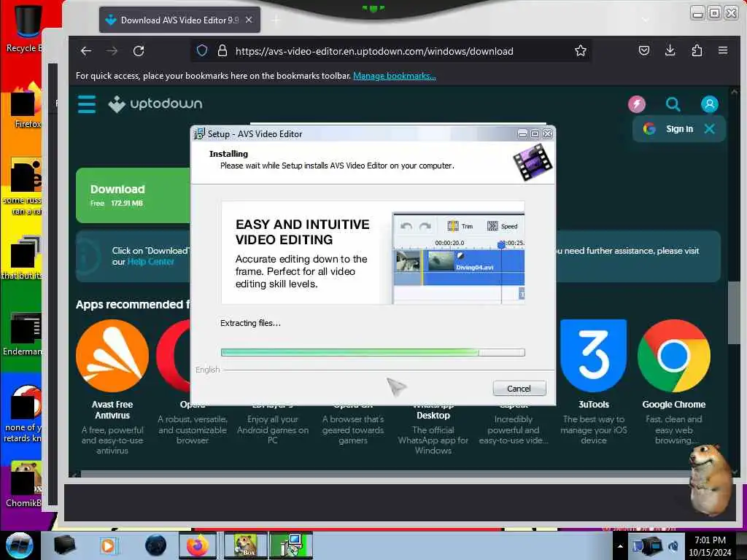Open the Firefox application menu
Viewport: 747px width, 560px height.
coord(723,50)
